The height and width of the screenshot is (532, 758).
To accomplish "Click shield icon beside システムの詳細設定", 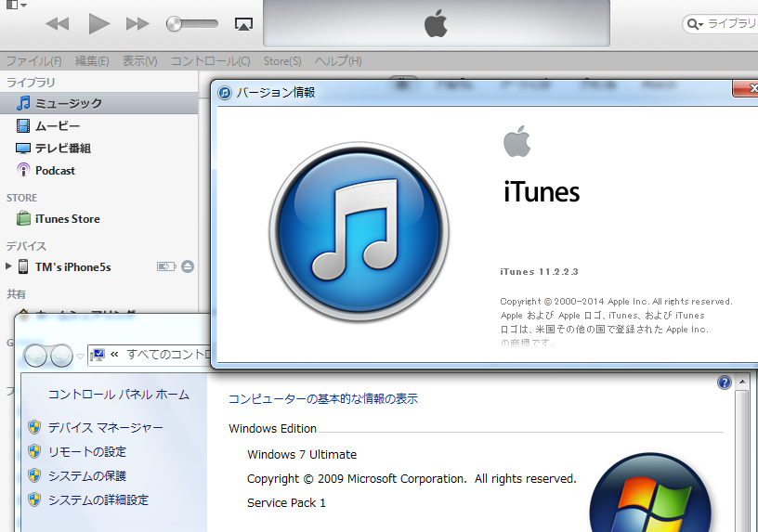I will point(34,500).
